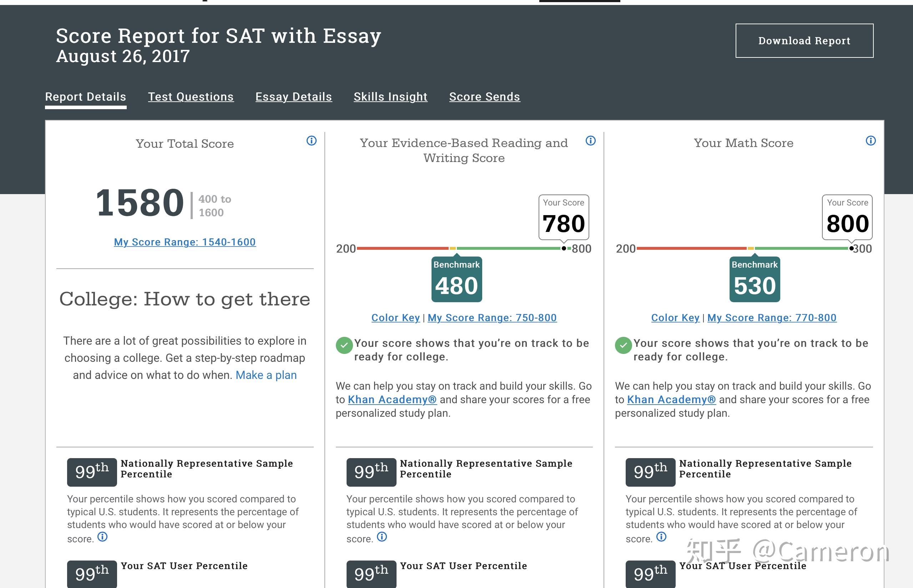Screen dimensions: 913x588
Task: Switch to Test Questions tab
Action: (x=191, y=97)
